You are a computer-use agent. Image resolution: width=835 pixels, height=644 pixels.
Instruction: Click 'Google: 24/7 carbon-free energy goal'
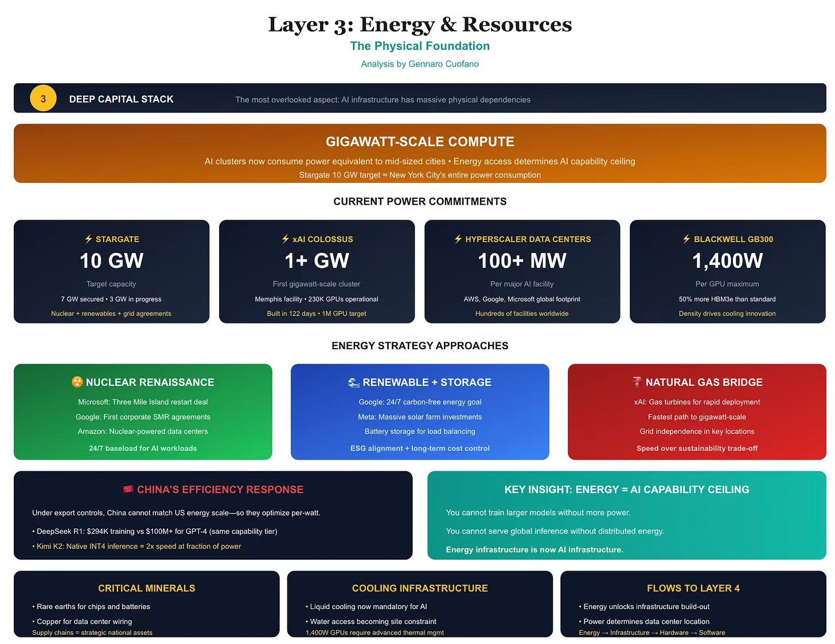(420, 402)
